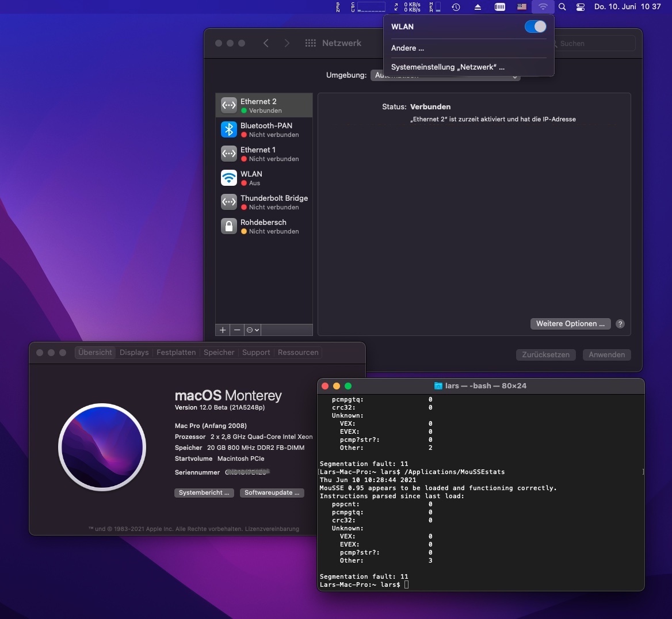
Task: Open the memory module icon in menu bar
Action: click(x=500, y=7)
